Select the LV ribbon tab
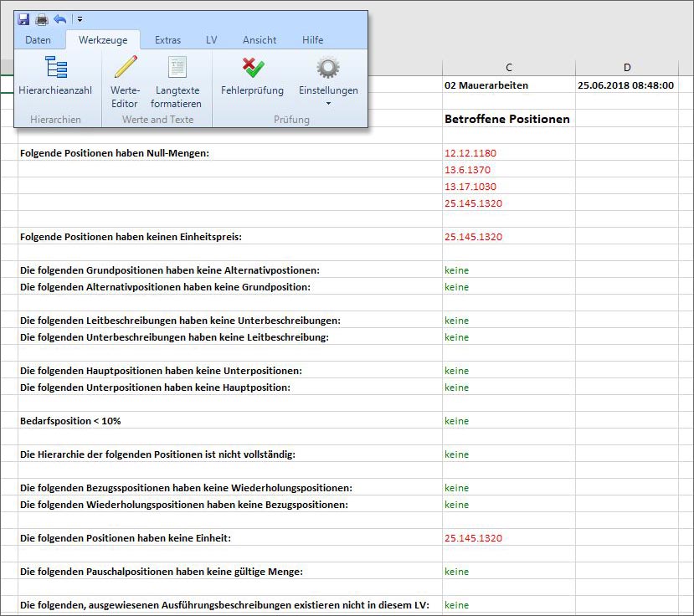This screenshot has width=694, height=616. coord(212,40)
